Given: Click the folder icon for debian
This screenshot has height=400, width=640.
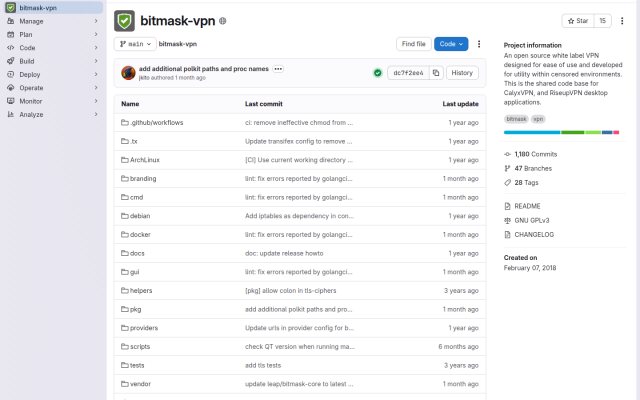Looking at the screenshot, I should (125, 216).
